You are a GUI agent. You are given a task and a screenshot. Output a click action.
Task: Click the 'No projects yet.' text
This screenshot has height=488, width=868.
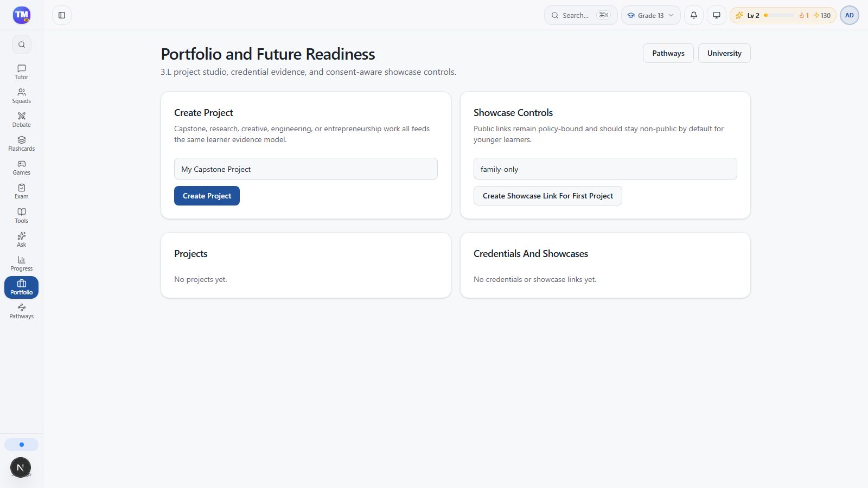(201, 279)
